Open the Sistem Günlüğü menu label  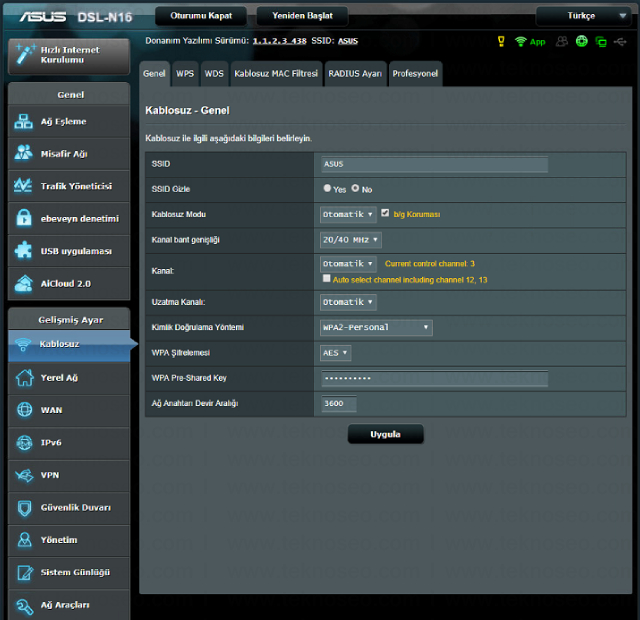click(75, 573)
